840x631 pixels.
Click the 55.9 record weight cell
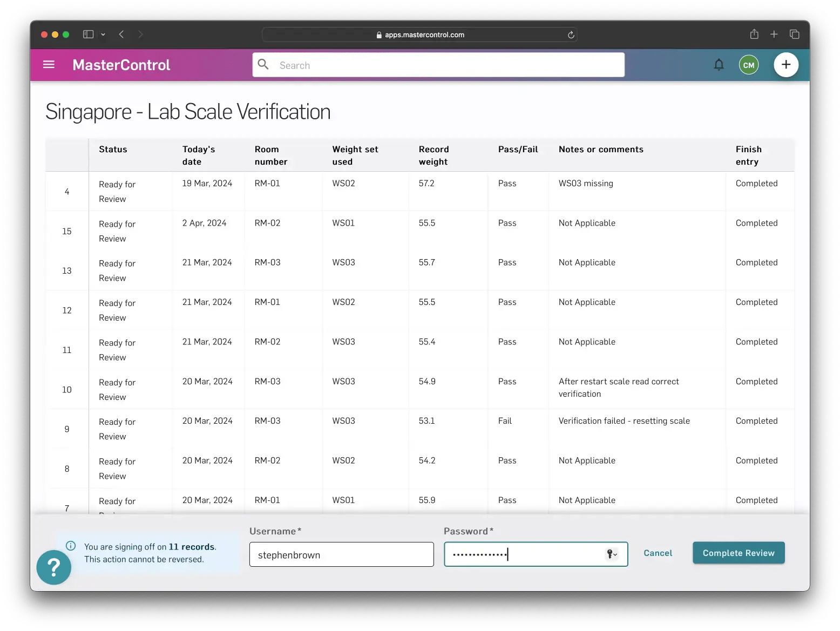coord(427,500)
